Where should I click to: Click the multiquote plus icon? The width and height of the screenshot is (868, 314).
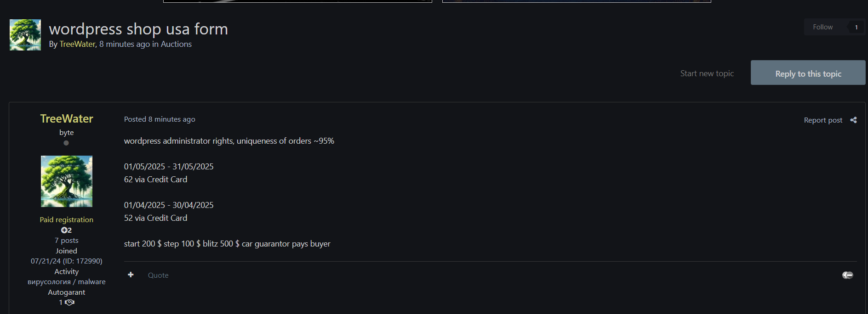131,275
